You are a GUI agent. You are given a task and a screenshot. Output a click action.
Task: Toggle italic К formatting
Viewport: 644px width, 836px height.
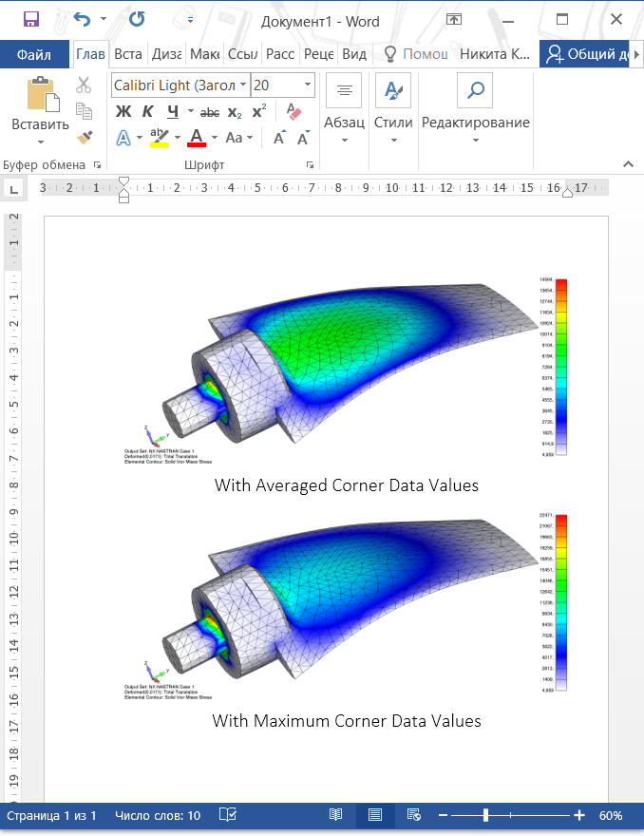pyautogui.click(x=147, y=111)
